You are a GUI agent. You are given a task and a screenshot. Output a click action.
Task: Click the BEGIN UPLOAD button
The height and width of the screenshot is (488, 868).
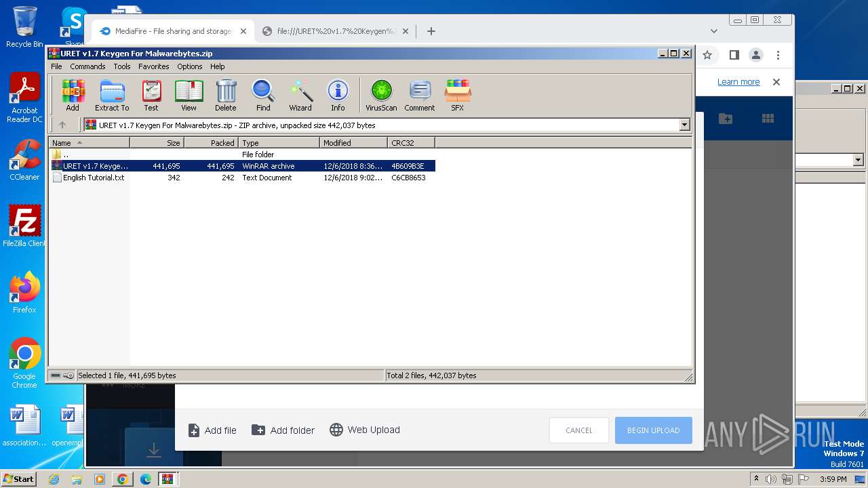coord(654,430)
